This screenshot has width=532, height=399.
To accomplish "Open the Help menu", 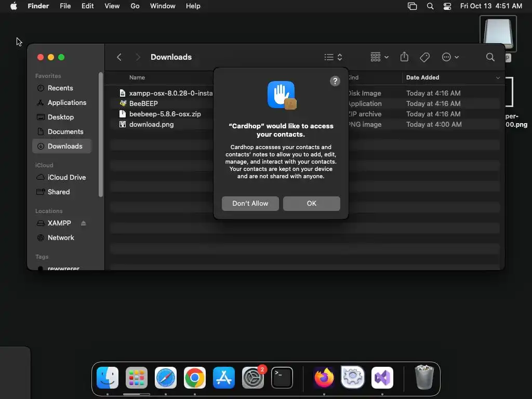I will pos(193,6).
